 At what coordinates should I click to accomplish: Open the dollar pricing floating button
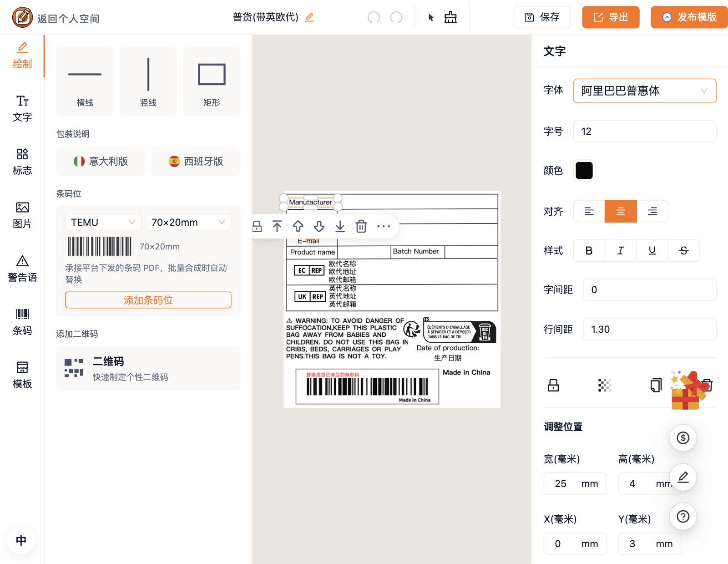(683, 438)
